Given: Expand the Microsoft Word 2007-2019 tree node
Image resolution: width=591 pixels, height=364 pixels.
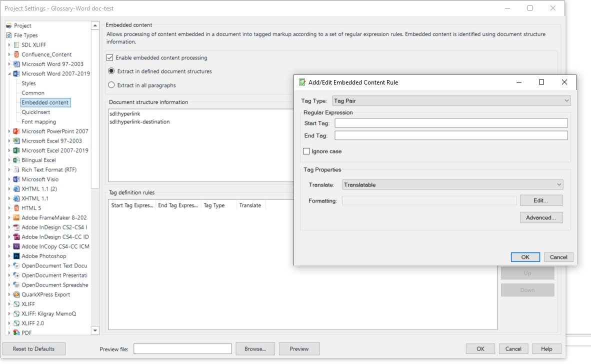Looking at the screenshot, I should (x=8, y=73).
